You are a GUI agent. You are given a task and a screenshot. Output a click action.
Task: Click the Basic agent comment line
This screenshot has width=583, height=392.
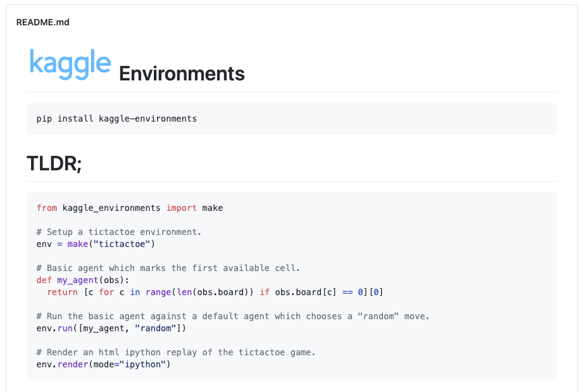[x=168, y=268]
